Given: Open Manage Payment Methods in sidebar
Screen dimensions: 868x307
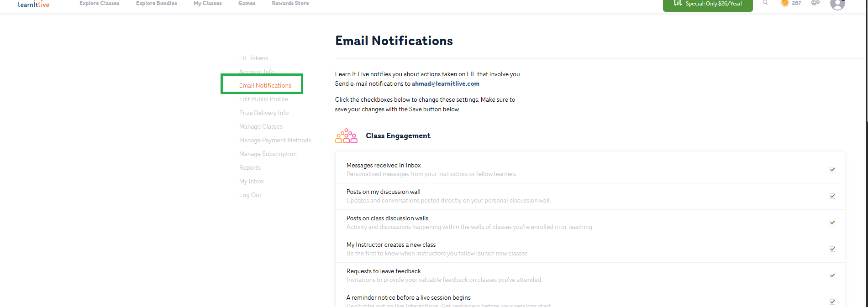Looking at the screenshot, I should pos(275,140).
